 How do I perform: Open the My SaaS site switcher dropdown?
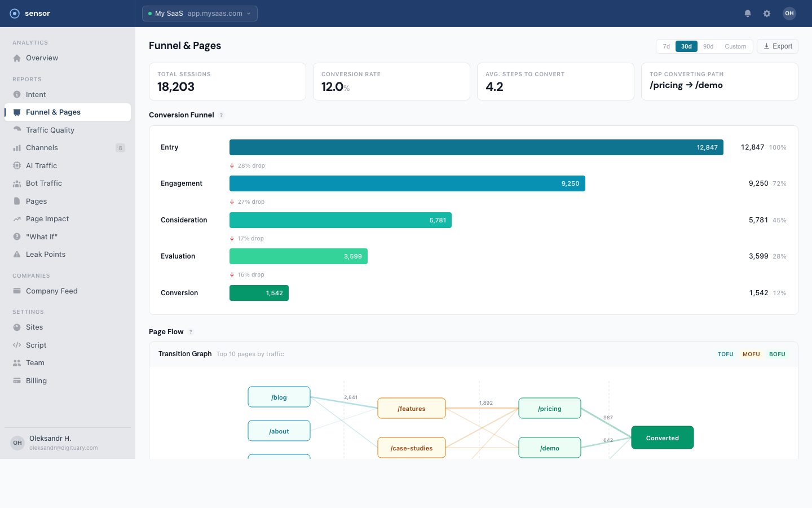point(200,13)
